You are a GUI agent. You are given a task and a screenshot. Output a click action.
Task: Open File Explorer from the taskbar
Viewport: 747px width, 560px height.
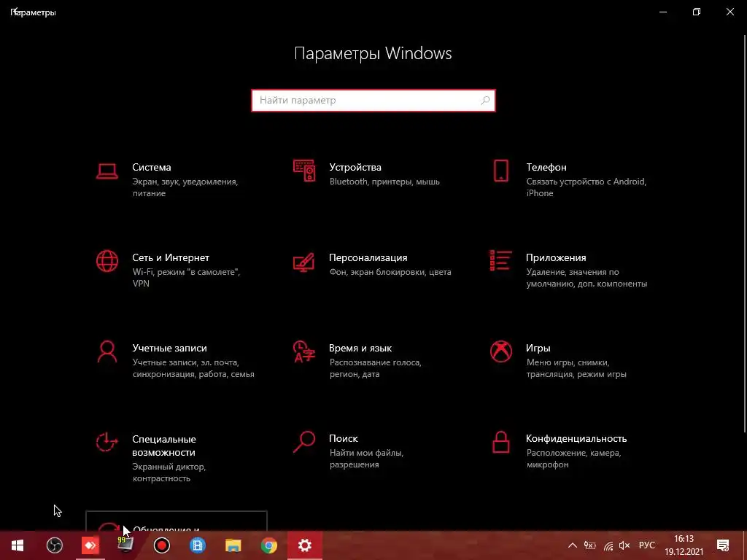tap(233, 545)
